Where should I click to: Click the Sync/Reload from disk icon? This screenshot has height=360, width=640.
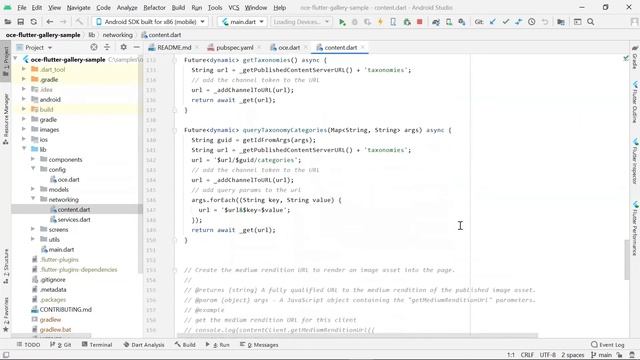point(33,22)
